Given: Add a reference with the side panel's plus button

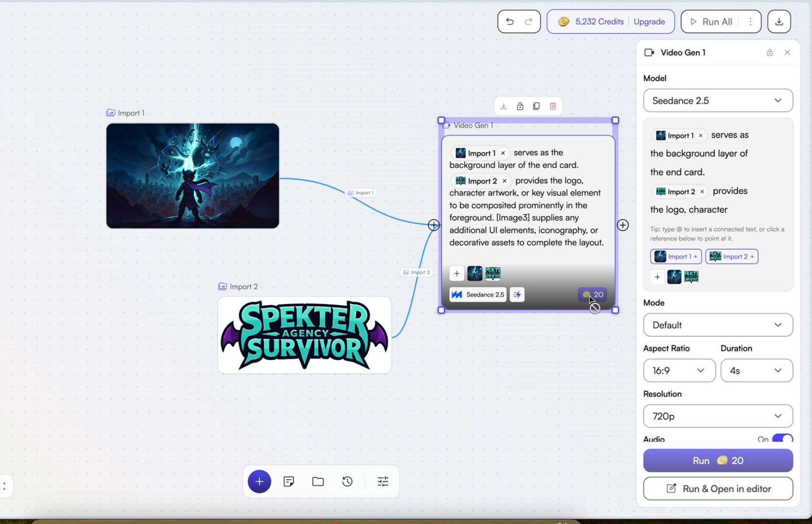Looking at the screenshot, I should click(x=657, y=277).
